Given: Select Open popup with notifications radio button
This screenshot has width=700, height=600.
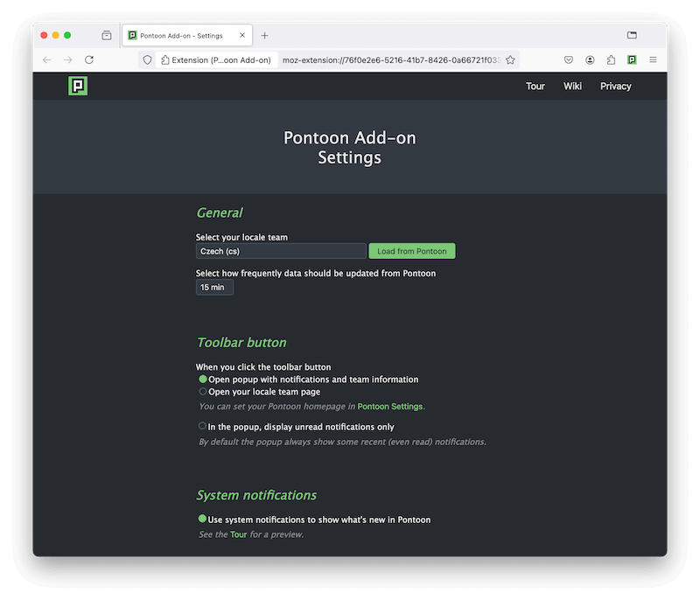Looking at the screenshot, I should pos(203,380).
